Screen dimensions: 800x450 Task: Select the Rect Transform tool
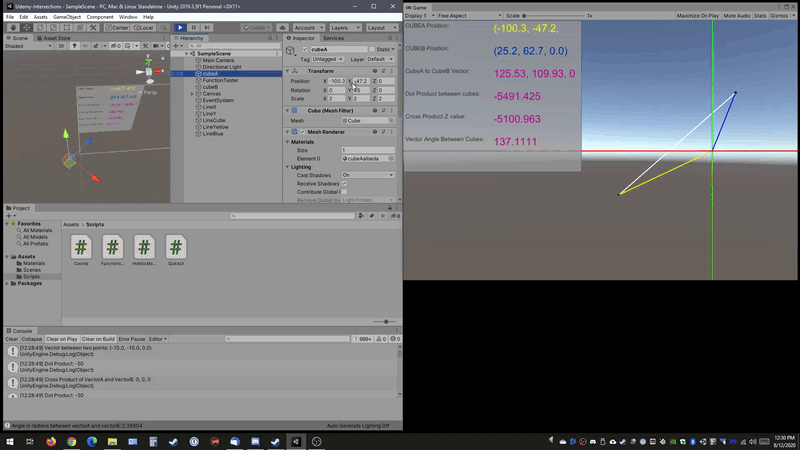tap(66, 28)
